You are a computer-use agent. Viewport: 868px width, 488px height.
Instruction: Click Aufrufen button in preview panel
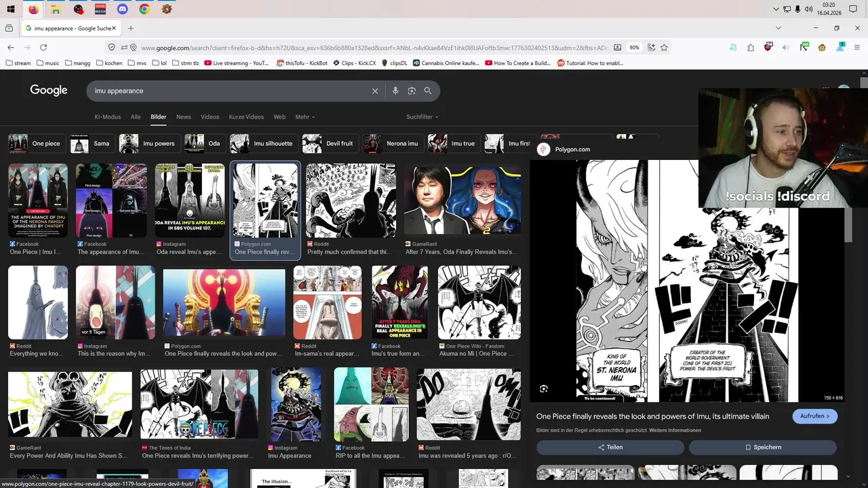[815, 416]
